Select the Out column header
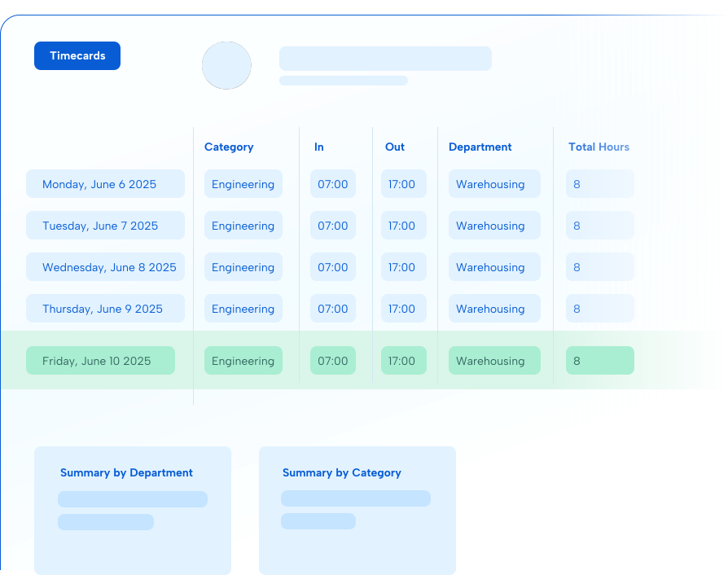Viewport: 728px width, 575px height. pos(395,147)
